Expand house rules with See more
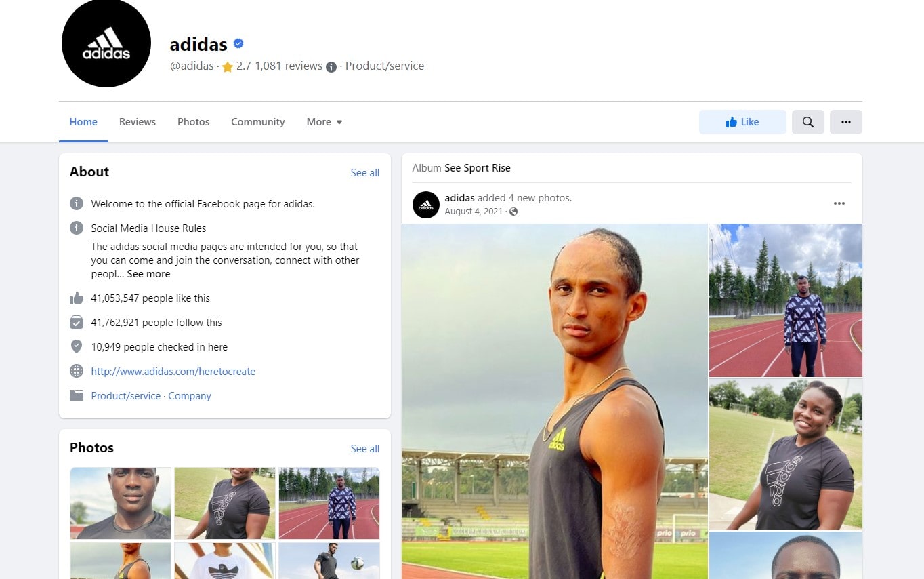924x579 pixels. click(x=148, y=274)
